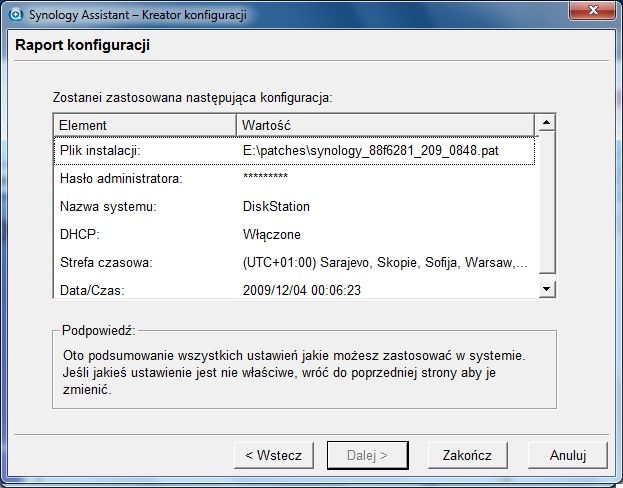Click the DiskStation value
This screenshot has height=488, width=623.
(276, 206)
